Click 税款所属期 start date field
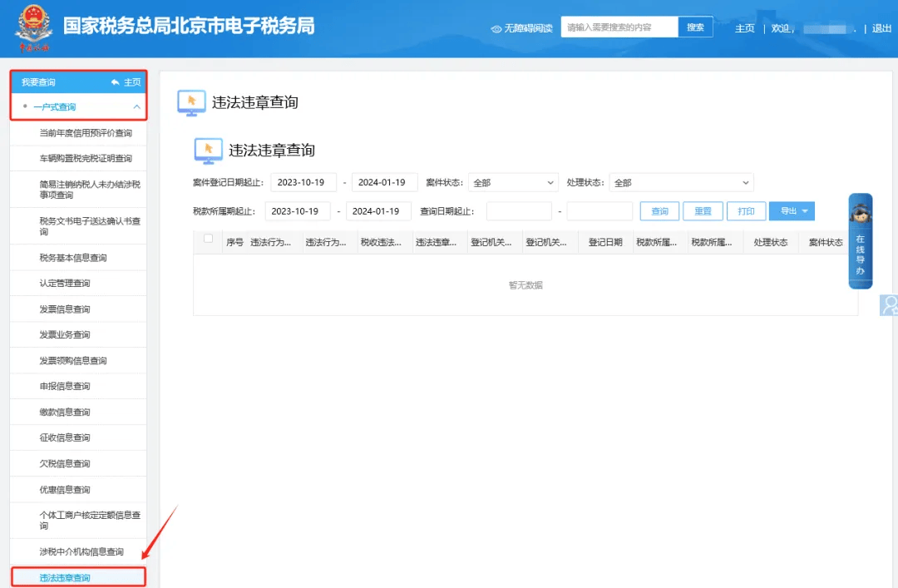Image resolution: width=898 pixels, height=588 pixels. click(298, 211)
